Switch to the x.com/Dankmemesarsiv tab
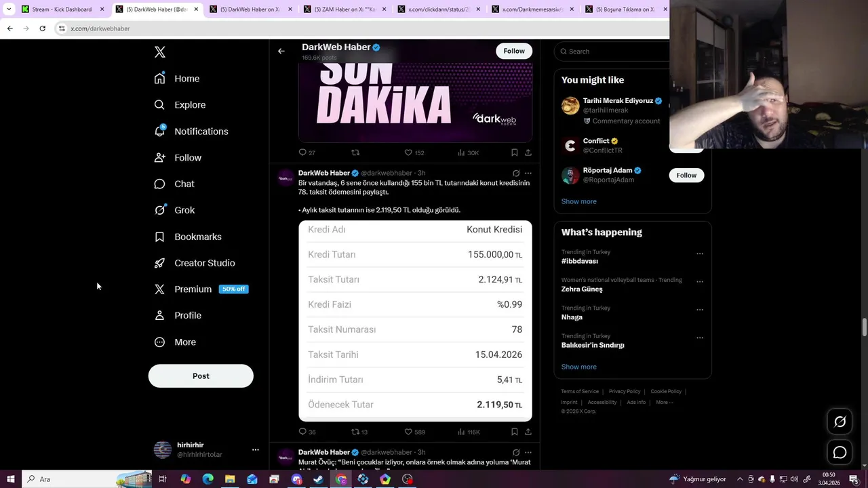 pyautogui.click(x=532, y=9)
